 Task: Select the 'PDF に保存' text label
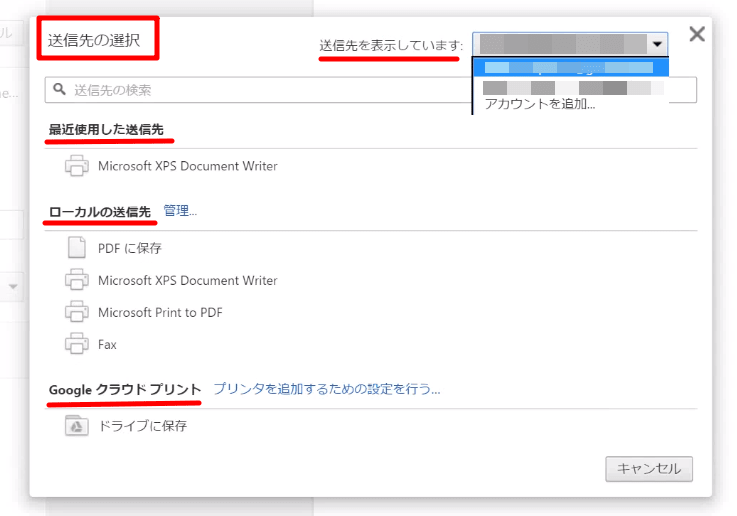[x=130, y=248]
